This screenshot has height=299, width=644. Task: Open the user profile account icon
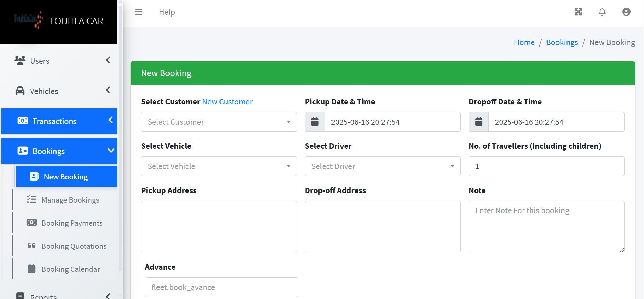tap(626, 12)
